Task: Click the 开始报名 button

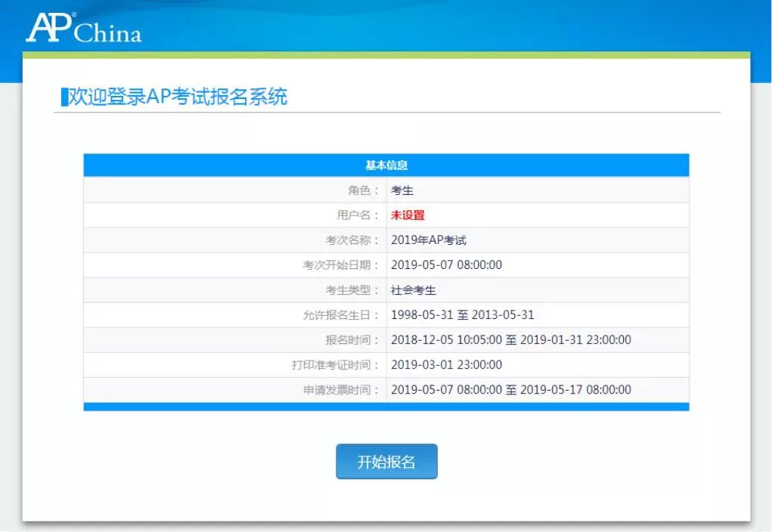Action: click(386, 461)
